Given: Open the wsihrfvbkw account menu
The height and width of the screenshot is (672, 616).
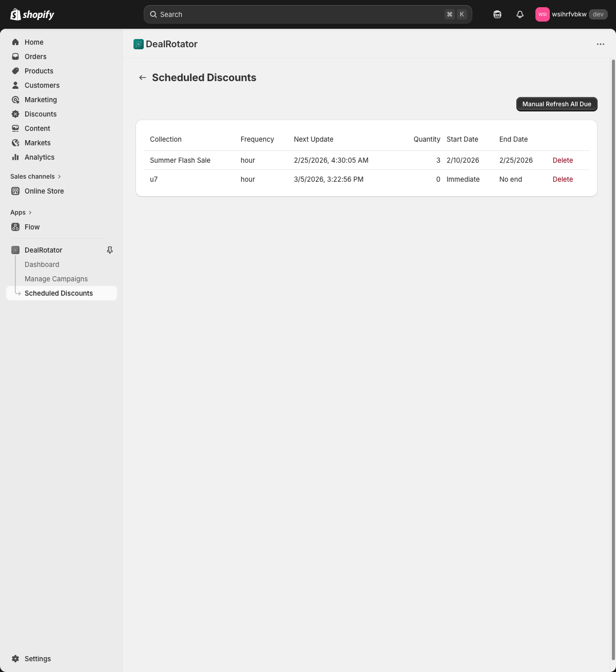Looking at the screenshot, I should (571, 14).
